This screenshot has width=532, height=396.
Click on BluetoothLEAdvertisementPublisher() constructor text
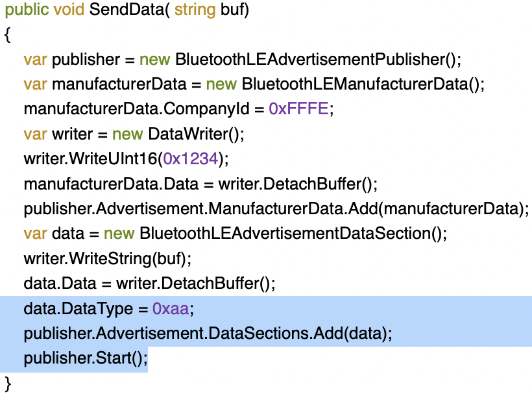pos(318,60)
